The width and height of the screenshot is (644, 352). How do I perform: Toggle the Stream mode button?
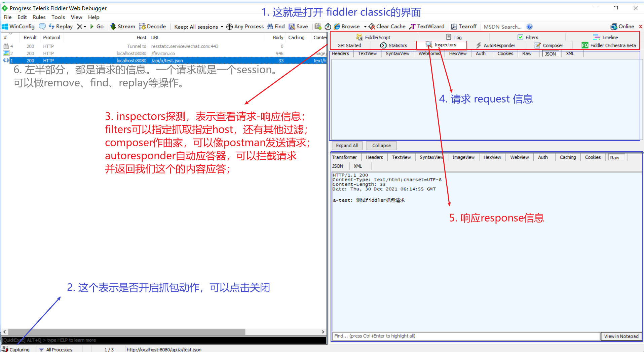123,27
